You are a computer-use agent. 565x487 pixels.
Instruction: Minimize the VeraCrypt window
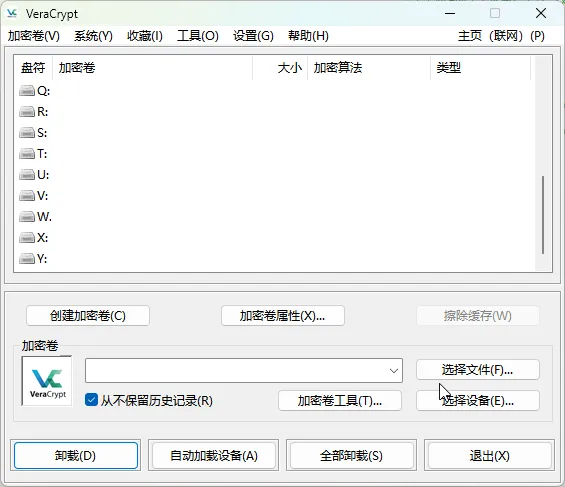[x=450, y=14]
